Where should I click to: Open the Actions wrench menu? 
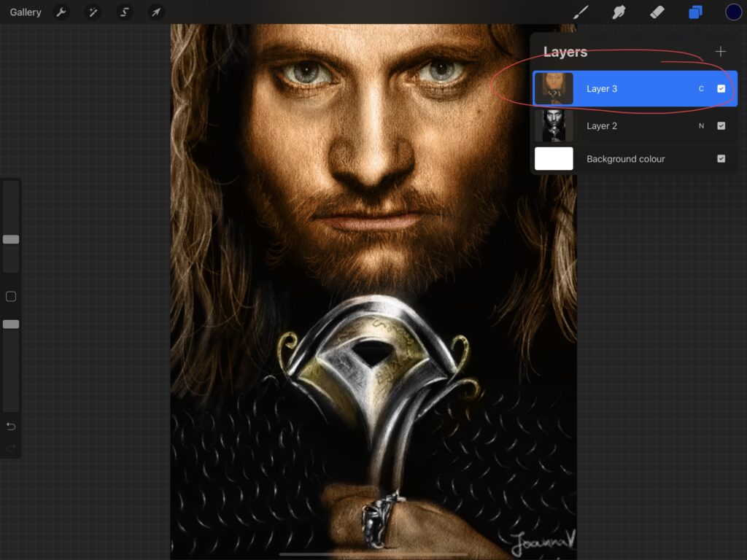pos(62,12)
